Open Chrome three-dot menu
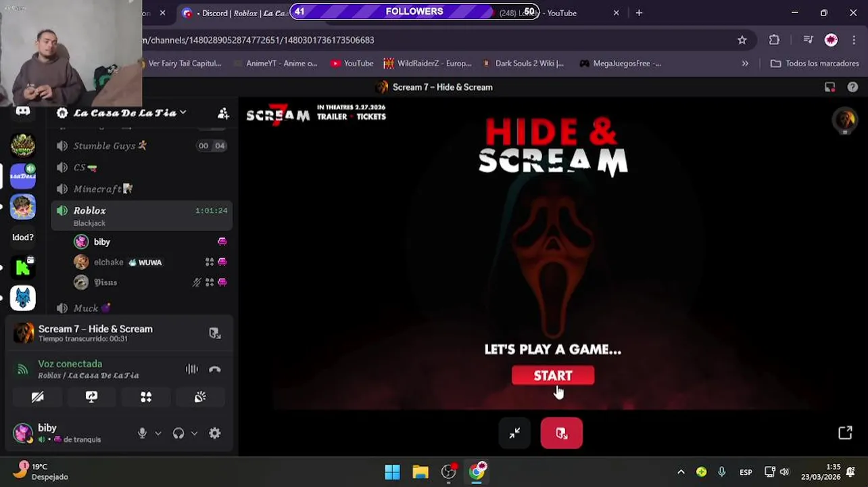This screenshot has width=868, height=487. pos(855,40)
